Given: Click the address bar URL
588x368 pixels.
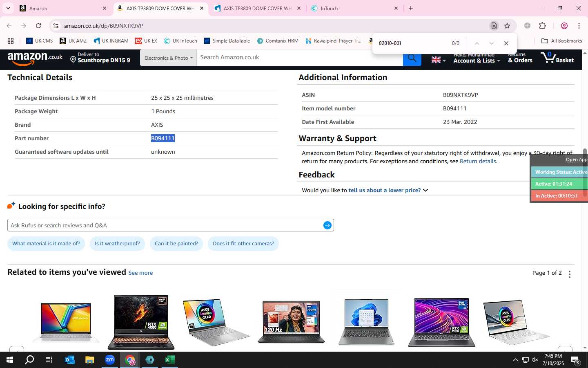Looking at the screenshot, I should [x=103, y=26].
